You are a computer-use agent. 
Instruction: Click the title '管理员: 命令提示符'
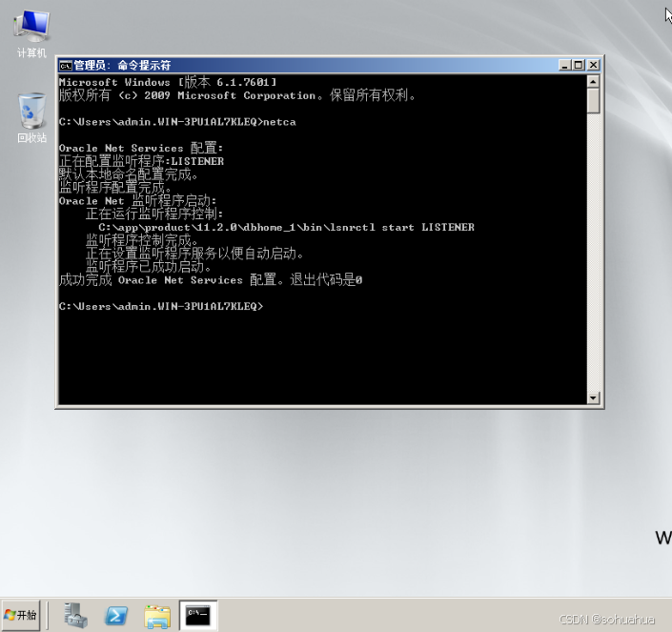pos(122,65)
